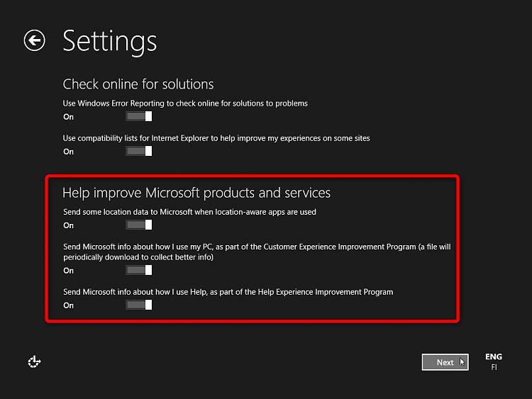Click the On label under Help Experience Improvement Program
This screenshot has width=532, height=399.
point(69,305)
